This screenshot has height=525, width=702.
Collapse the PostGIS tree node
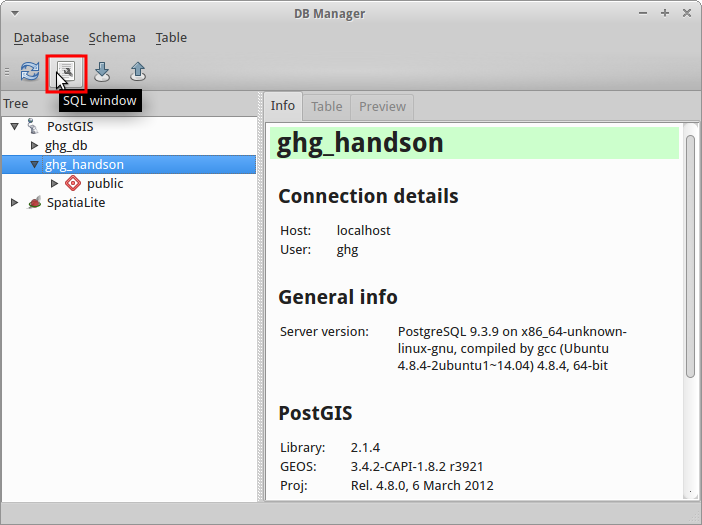tap(15, 127)
